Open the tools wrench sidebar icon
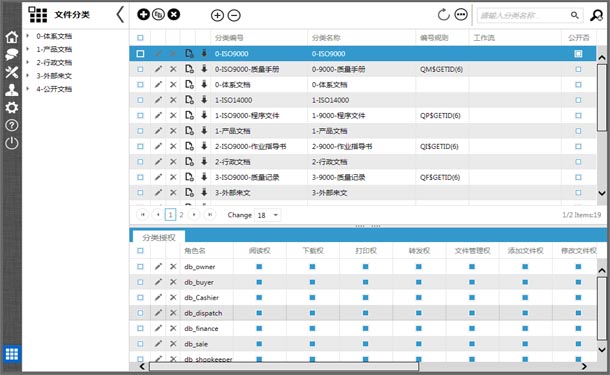The image size is (610, 375). pyautogui.click(x=12, y=72)
